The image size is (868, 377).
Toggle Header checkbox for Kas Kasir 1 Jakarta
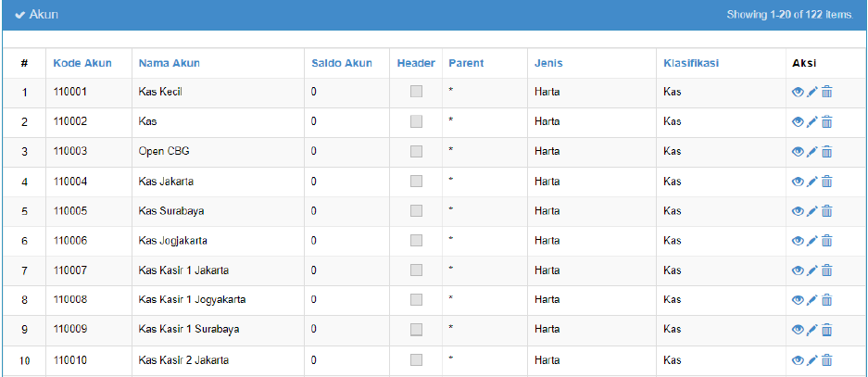pyautogui.click(x=416, y=270)
